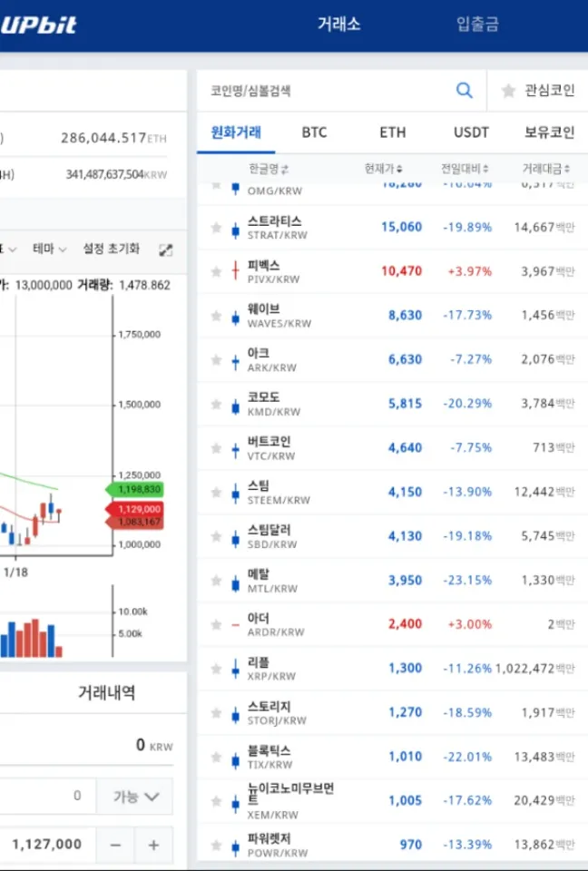Star the KMD/KRW row
Screen dimensions: 588x871
(216, 405)
